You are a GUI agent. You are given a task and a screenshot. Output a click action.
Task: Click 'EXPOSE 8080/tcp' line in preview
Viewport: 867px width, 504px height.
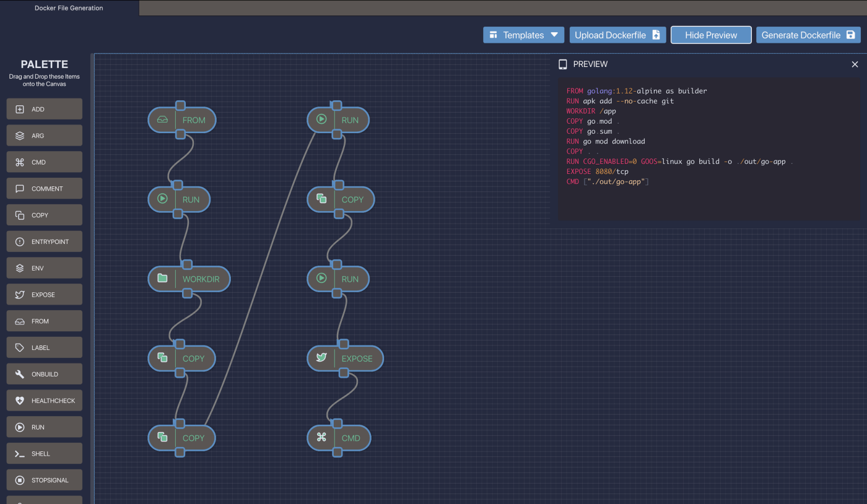tap(598, 172)
